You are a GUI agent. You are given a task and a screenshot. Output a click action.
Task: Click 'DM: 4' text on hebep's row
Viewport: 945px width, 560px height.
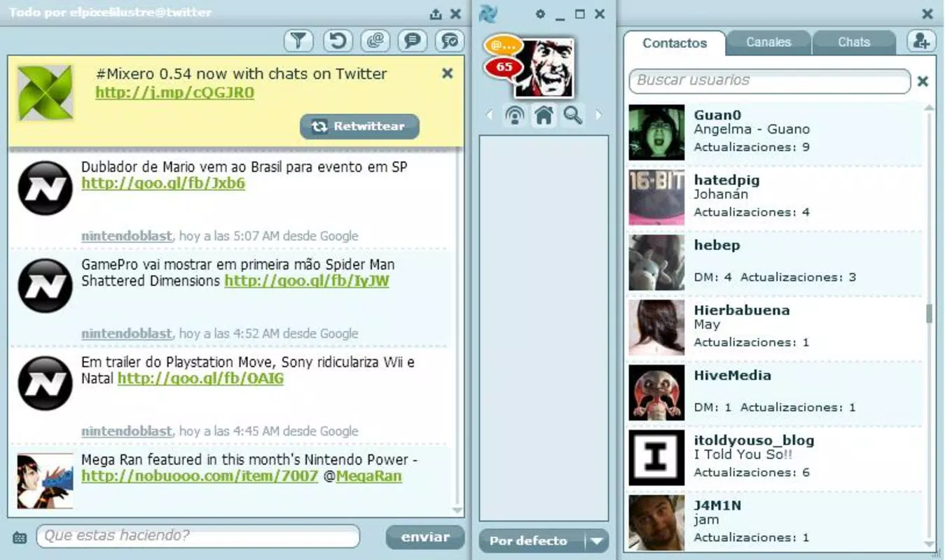coord(713,277)
